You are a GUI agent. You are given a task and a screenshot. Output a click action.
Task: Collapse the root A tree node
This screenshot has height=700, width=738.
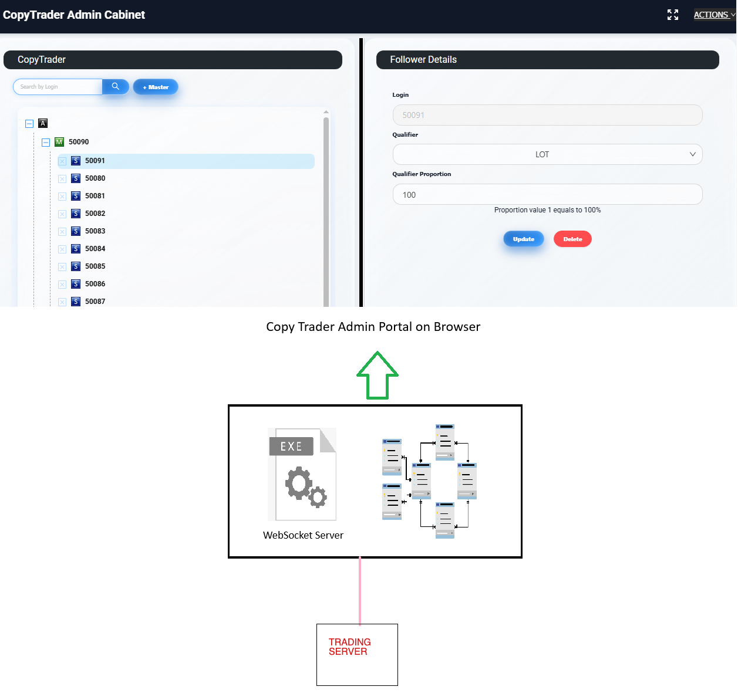point(29,124)
